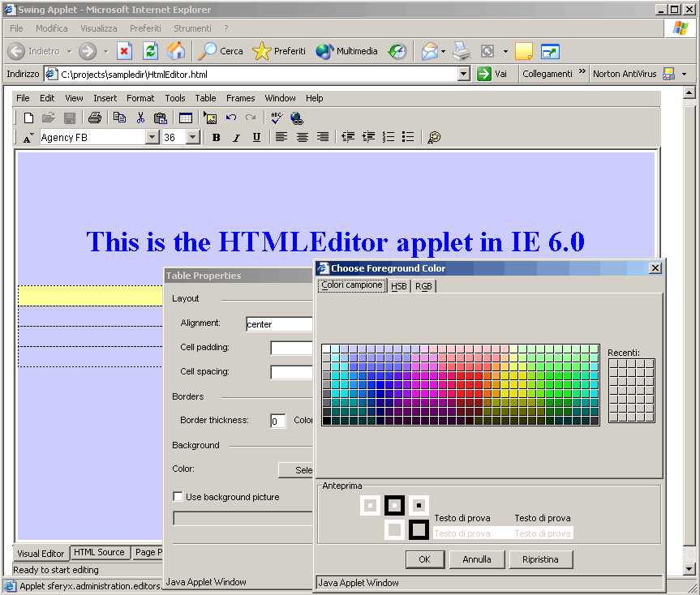Image resolution: width=700 pixels, height=595 pixels.
Task: Click the Insert image icon
Action: [210, 118]
